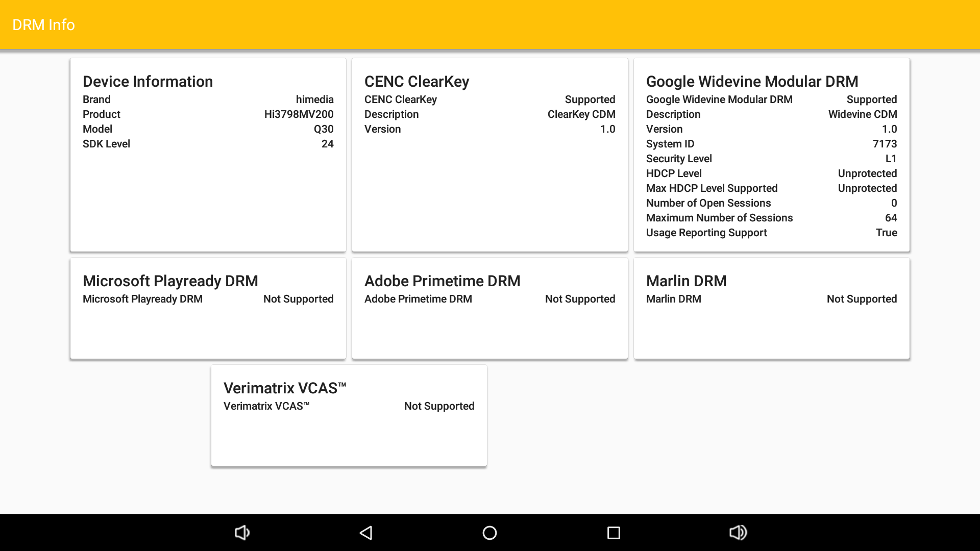The height and width of the screenshot is (551, 980).
Task: Click Number of Open Sessions label
Action: tap(708, 203)
